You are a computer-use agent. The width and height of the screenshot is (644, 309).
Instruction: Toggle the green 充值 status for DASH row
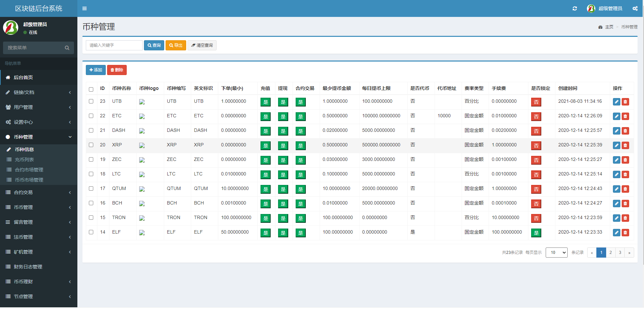point(266,131)
